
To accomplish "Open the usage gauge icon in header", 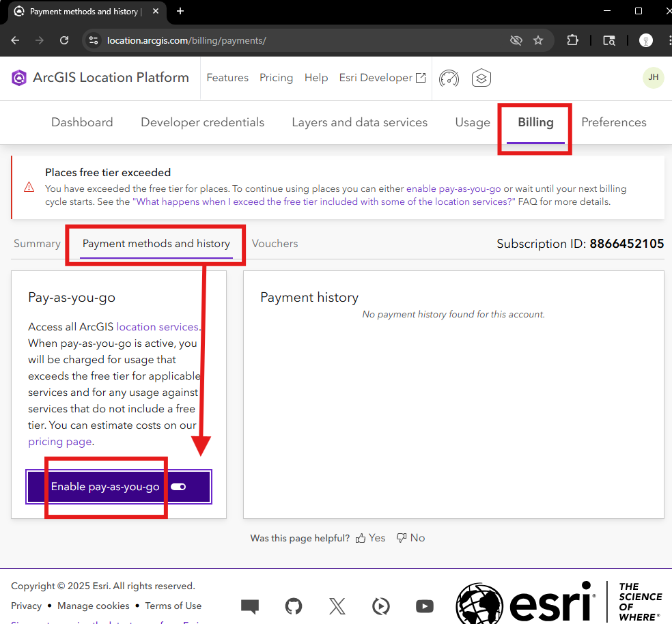I will tap(449, 78).
